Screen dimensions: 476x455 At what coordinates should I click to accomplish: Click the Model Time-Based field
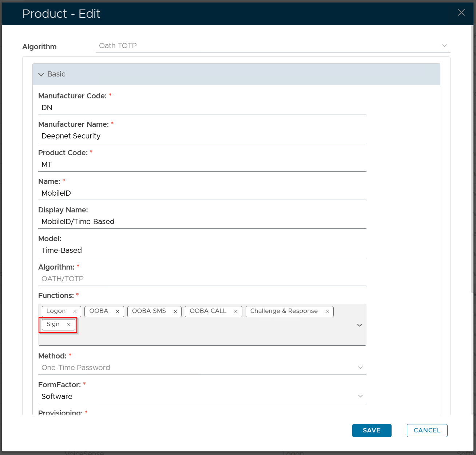202,251
